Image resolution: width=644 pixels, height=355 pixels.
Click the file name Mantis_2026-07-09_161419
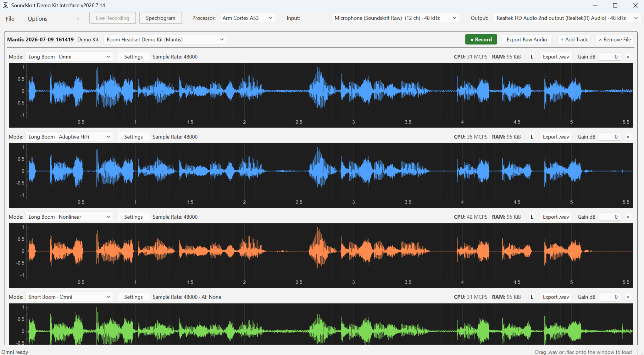[40, 40]
